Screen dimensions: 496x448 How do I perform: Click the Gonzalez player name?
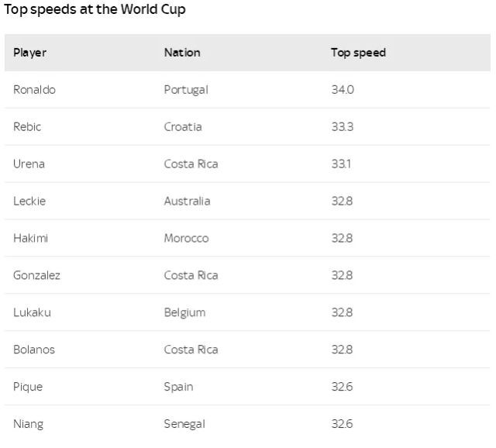[x=36, y=276]
